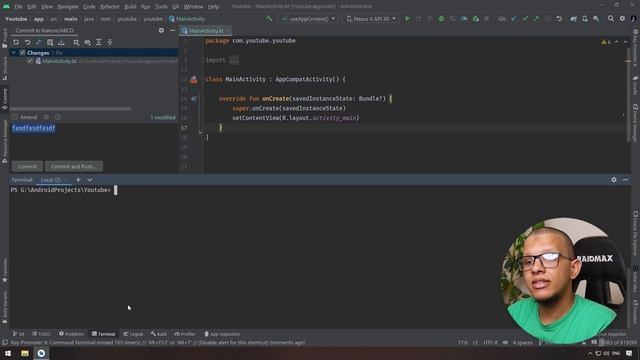Image resolution: width=640 pixels, height=360 pixels.
Task: Select the MainActivity.kt row in Changes
Action: pyautogui.click(x=94, y=61)
